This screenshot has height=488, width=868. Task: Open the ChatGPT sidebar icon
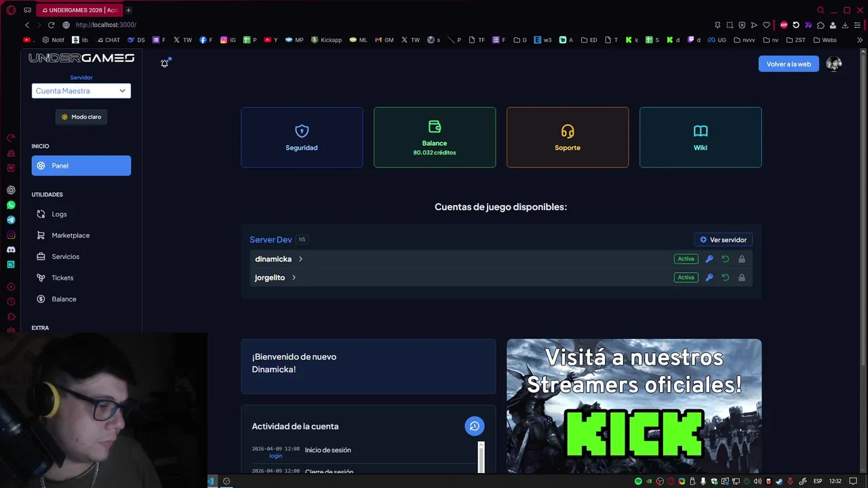tap(11, 190)
